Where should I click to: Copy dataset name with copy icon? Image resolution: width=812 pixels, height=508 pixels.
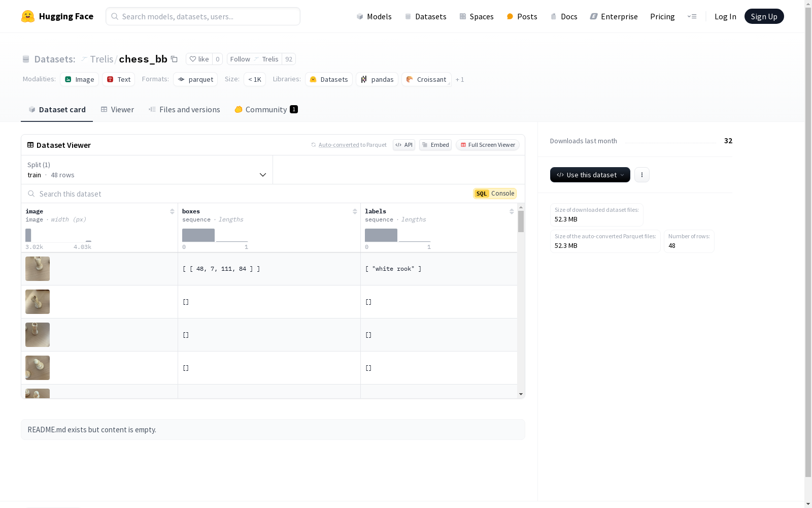coord(174,59)
